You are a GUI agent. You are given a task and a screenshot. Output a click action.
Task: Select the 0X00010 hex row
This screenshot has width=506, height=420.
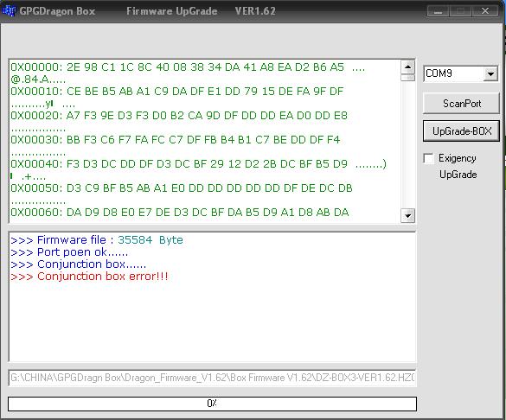pos(176,92)
